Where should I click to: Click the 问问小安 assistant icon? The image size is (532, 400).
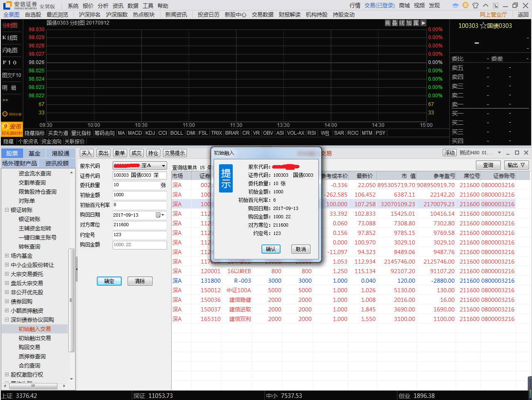point(12,114)
